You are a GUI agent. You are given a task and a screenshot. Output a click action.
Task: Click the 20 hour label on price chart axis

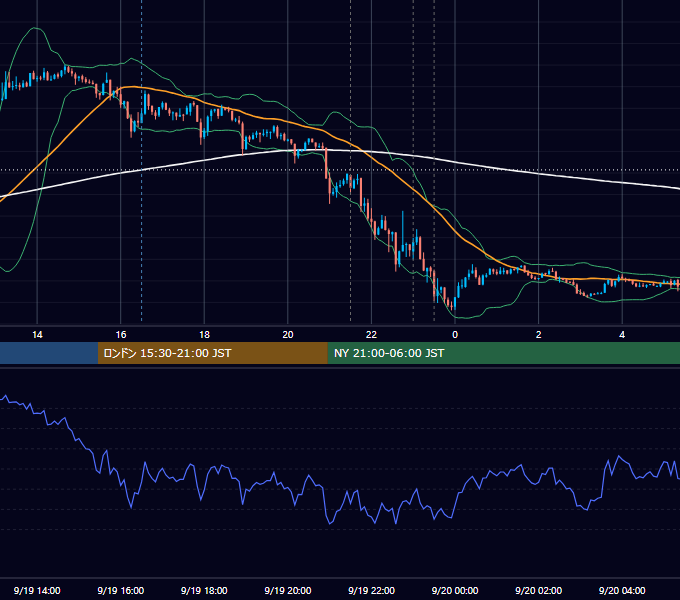[x=288, y=335]
